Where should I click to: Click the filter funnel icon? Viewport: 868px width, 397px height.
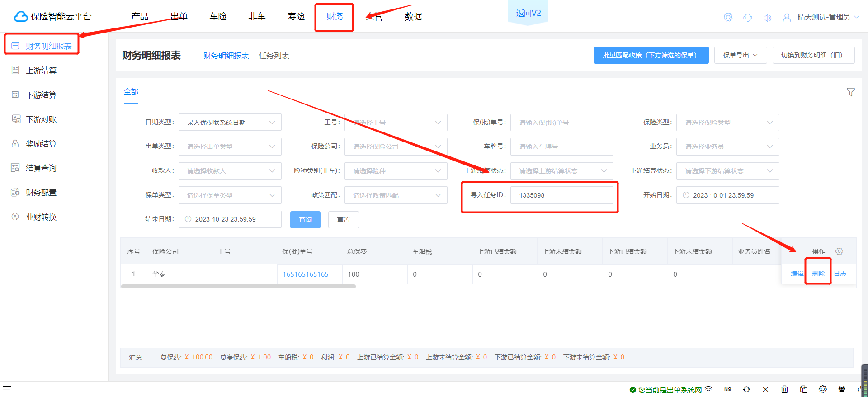(x=850, y=92)
